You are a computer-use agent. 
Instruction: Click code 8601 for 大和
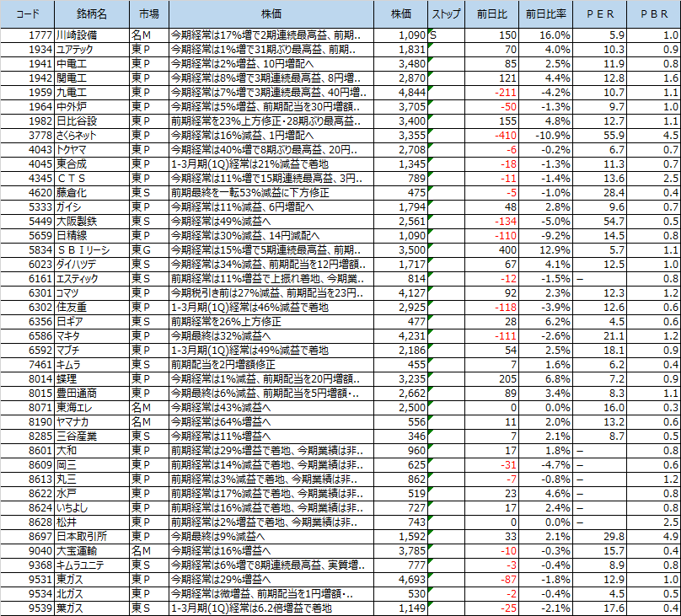pos(27,451)
